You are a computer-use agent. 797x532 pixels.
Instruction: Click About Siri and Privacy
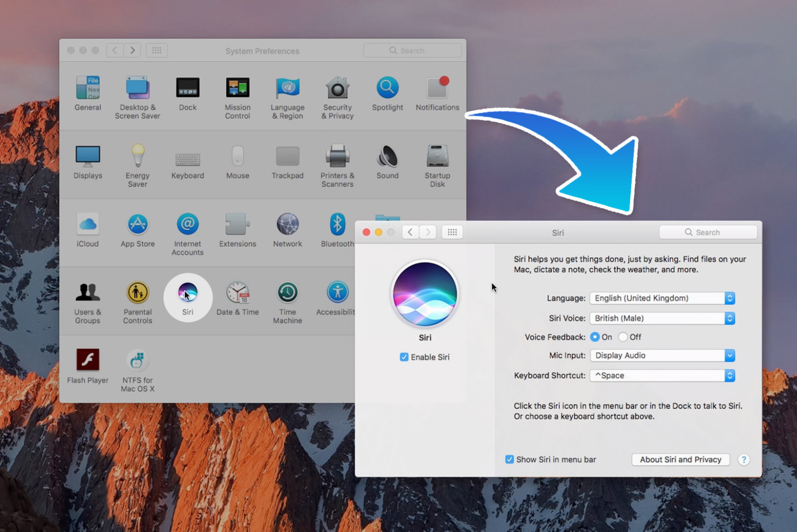tap(681, 459)
